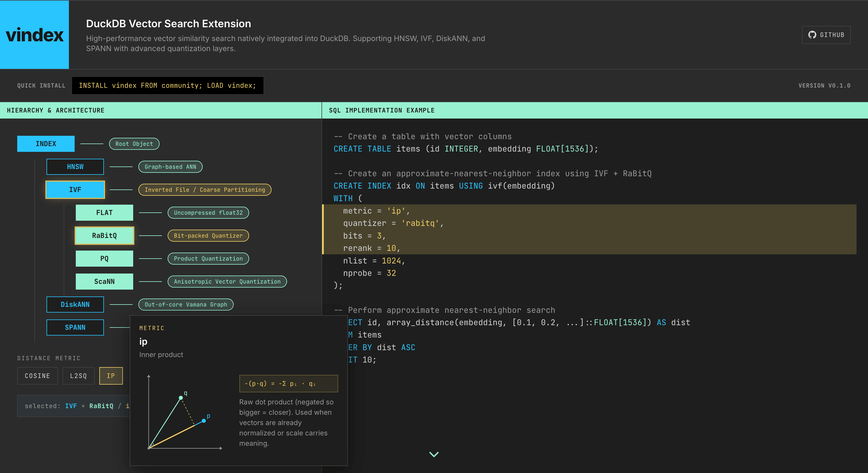The image size is (868, 473).
Task: Toggle the IP distance metric off
Action: pyautogui.click(x=111, y=376)
